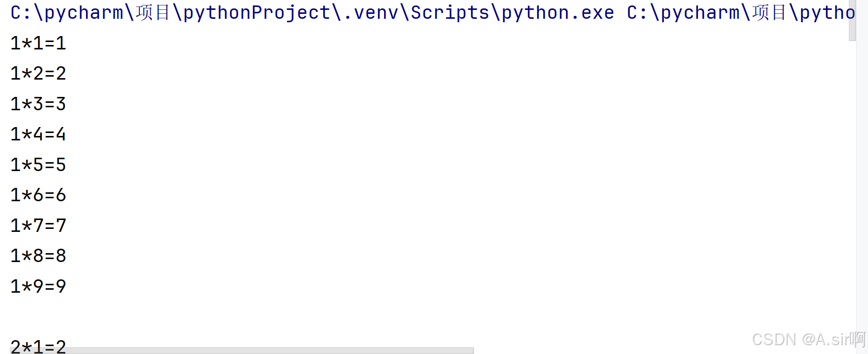Click the vertical scrollbar thumb at top
Image resolution: width=868 pixels, height=354 pixels.
click(852, 20)
